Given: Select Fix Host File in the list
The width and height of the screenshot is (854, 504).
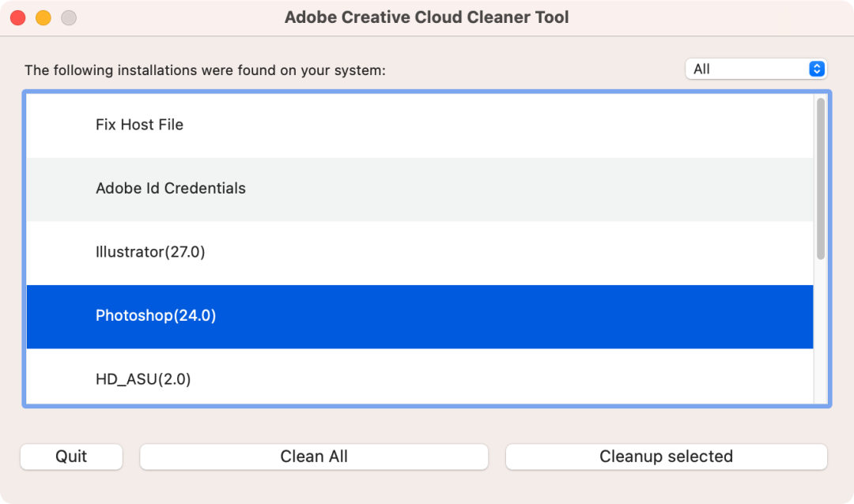Looking at the screenshot, I should [x=420, y=126].
